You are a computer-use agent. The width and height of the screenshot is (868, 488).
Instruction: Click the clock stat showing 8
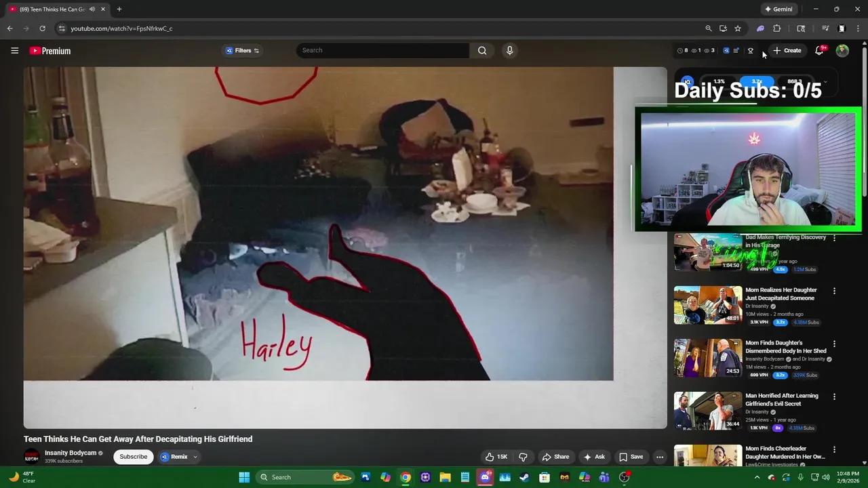click(x=682, y=51)
